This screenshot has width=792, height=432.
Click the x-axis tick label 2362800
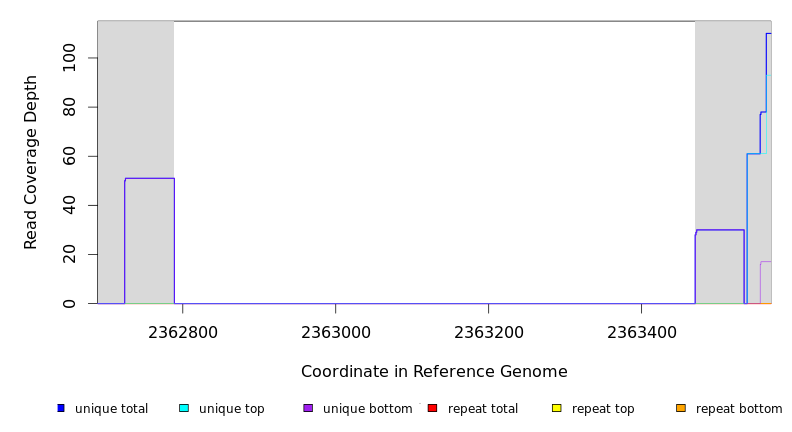coord(182,331)
